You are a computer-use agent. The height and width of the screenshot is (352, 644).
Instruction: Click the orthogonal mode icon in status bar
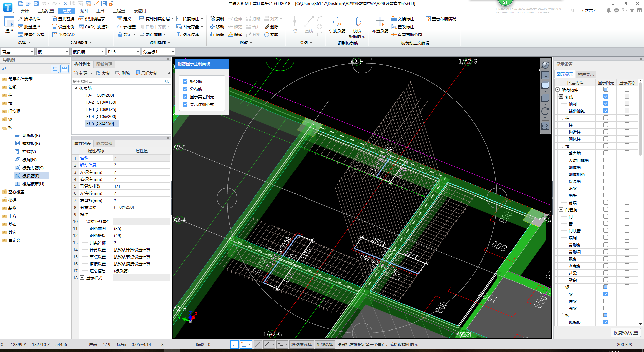[234, 344]
